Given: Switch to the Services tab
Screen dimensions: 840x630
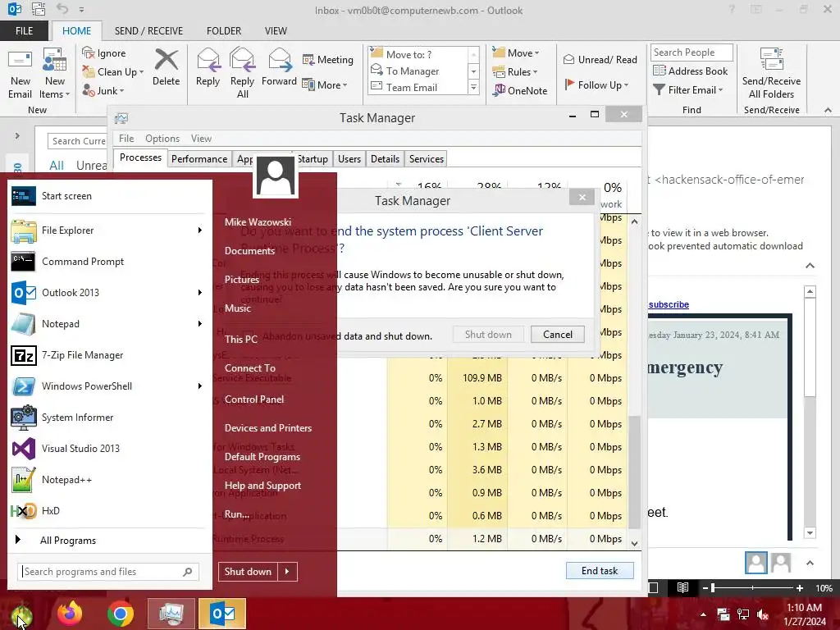Looking at the screenshot, I should coord(427,158).
